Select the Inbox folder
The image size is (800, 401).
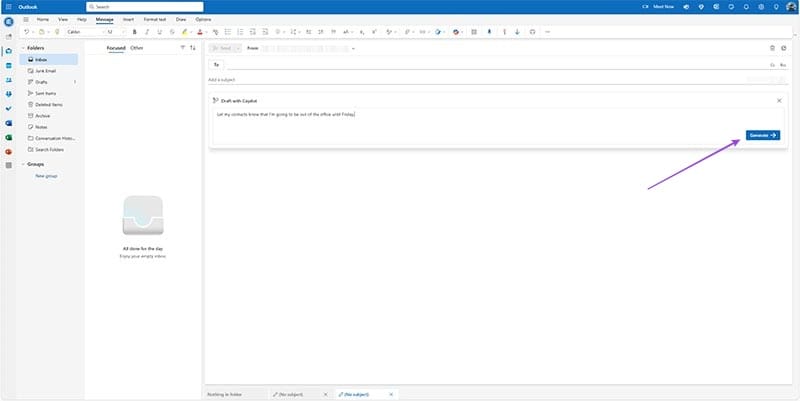tap(48, 60)
